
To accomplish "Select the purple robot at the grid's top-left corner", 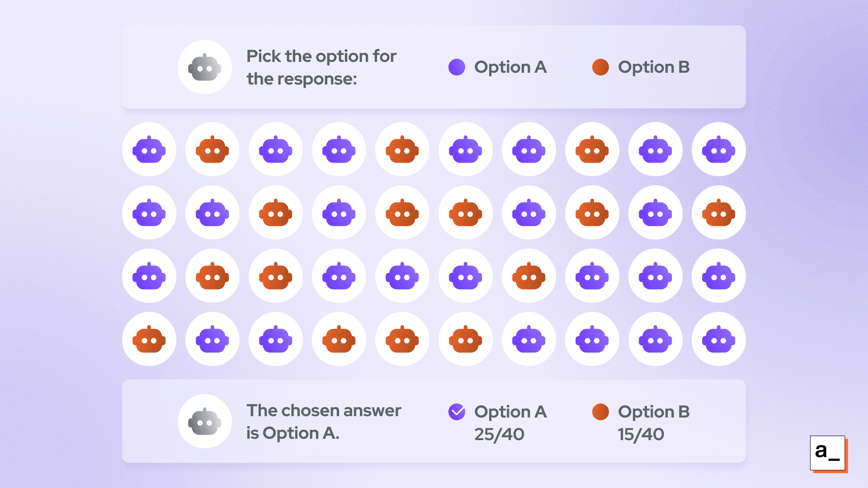I will click(149, 150).
